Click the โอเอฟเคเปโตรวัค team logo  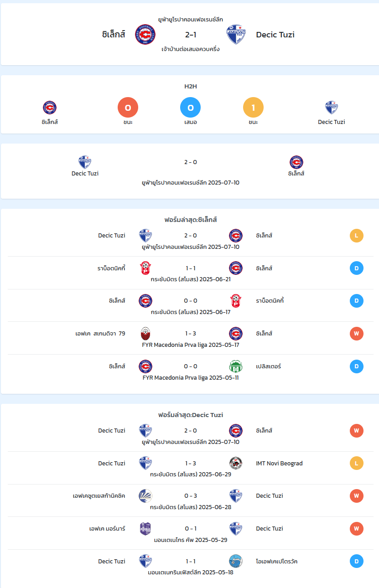pos(236,561)
